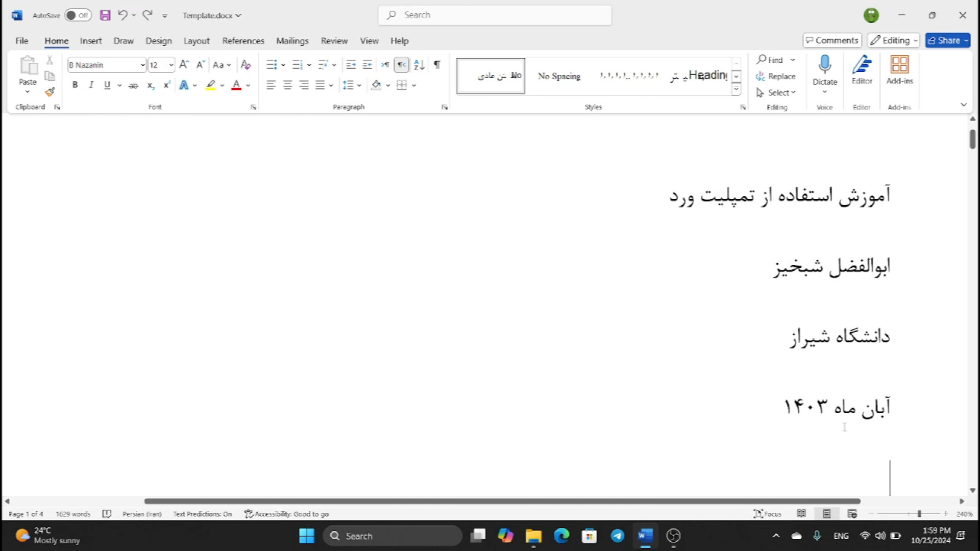The image size is (980, 551).
Task: Toggle the AutoSave switch
Action: pyautogui.click(x=78, y=15)
